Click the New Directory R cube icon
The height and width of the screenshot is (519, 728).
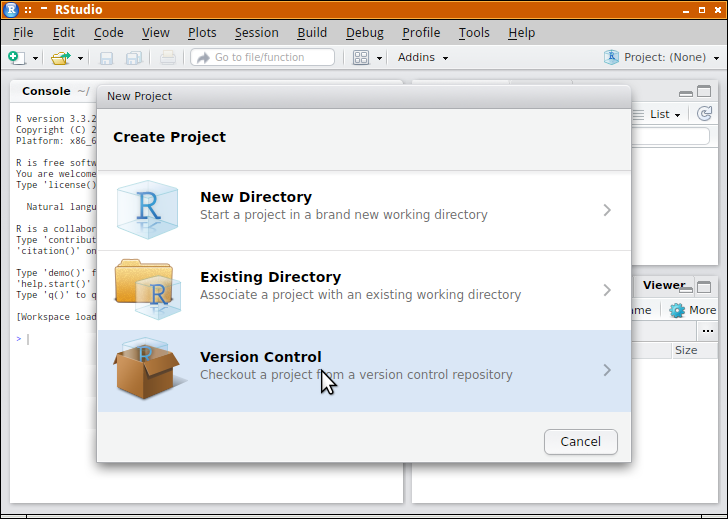pyautogui.click(x=148, y=210)
